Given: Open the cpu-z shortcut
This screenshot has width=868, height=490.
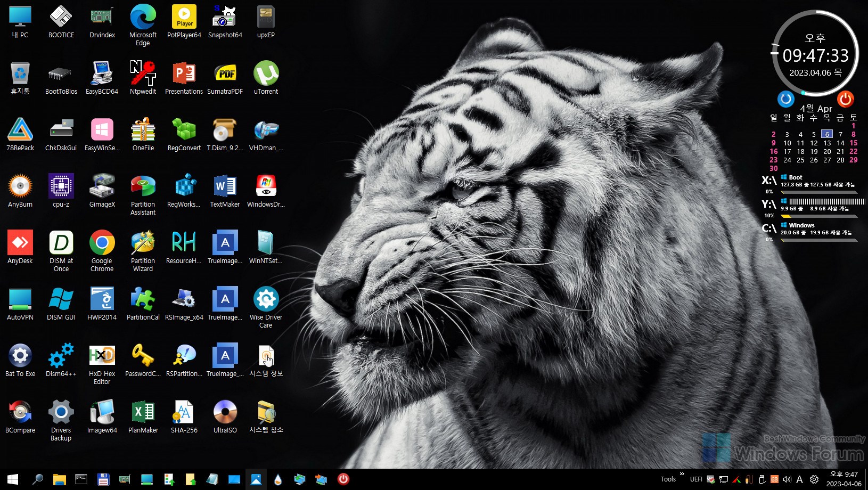Looking at the screenshot, I should (x=61, y=192).
